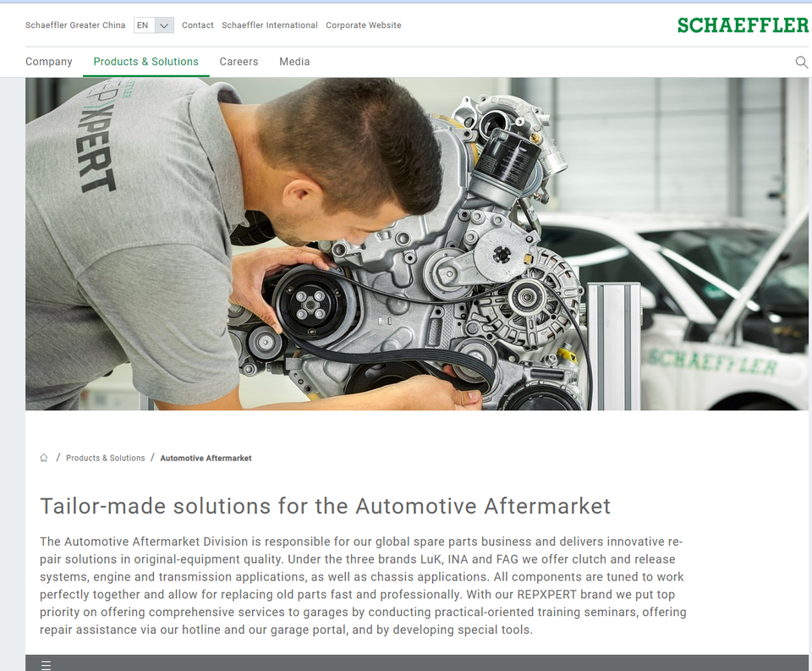
Task: Open the Media menu item
Action: point(294,62)
